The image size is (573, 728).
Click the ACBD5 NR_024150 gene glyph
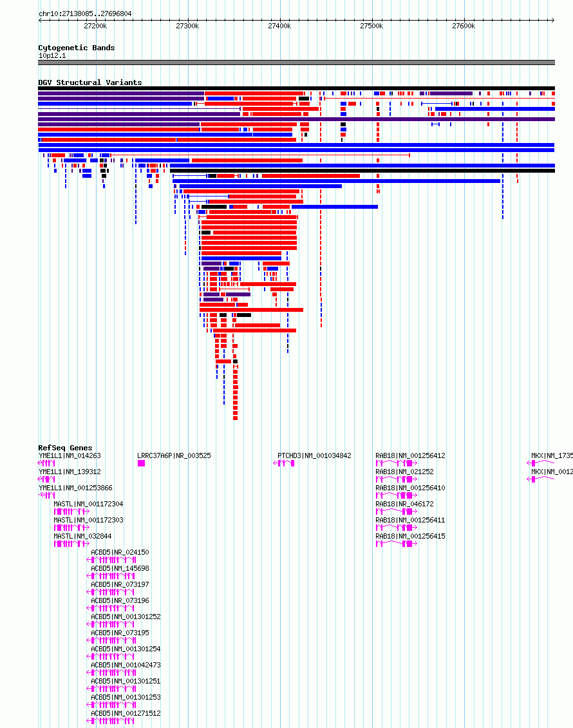pyautogui.click(x=111, y=560)
